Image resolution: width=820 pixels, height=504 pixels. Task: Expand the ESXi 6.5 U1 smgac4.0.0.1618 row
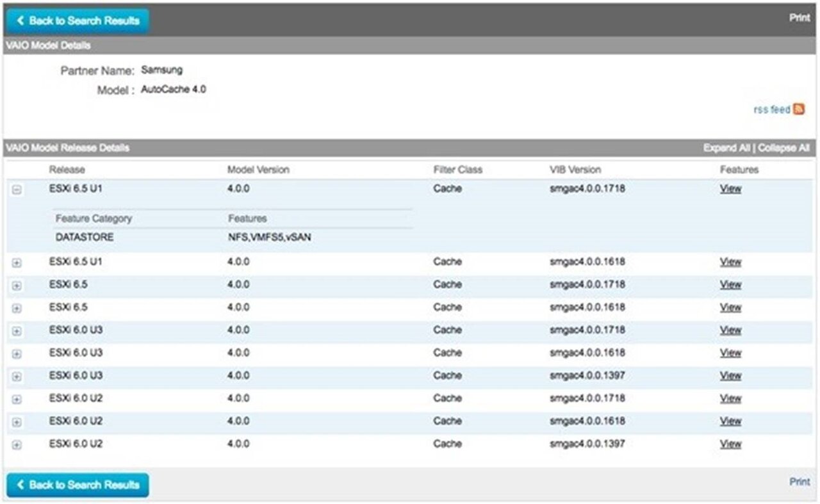pyautogui.click(x=17, y=263)
